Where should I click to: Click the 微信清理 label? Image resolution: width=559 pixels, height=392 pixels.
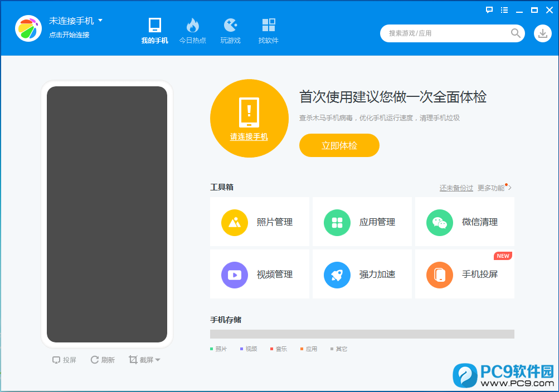click(479, 222)
